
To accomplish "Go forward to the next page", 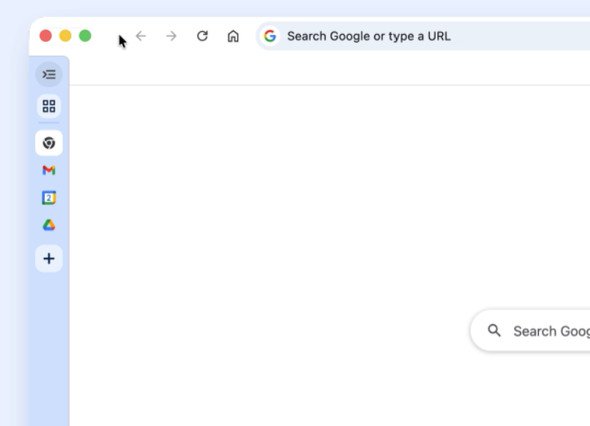I will (171, 36).
